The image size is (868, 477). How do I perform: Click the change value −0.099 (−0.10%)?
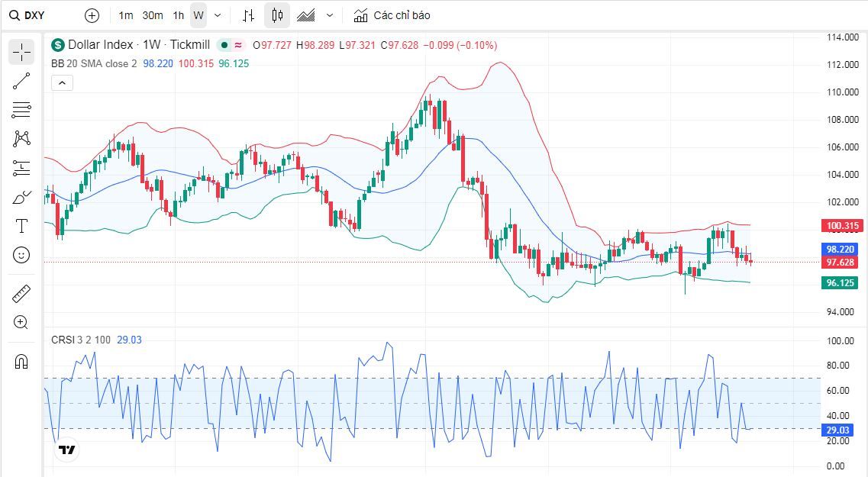[x=460, y=45]
